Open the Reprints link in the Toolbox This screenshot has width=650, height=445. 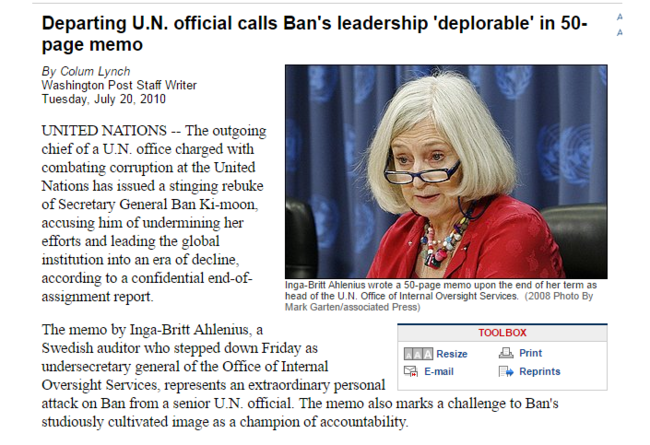coord(539,371)
